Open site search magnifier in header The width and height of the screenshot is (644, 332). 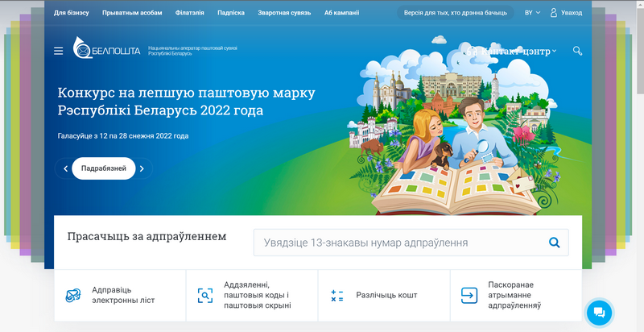coord(577,51)
